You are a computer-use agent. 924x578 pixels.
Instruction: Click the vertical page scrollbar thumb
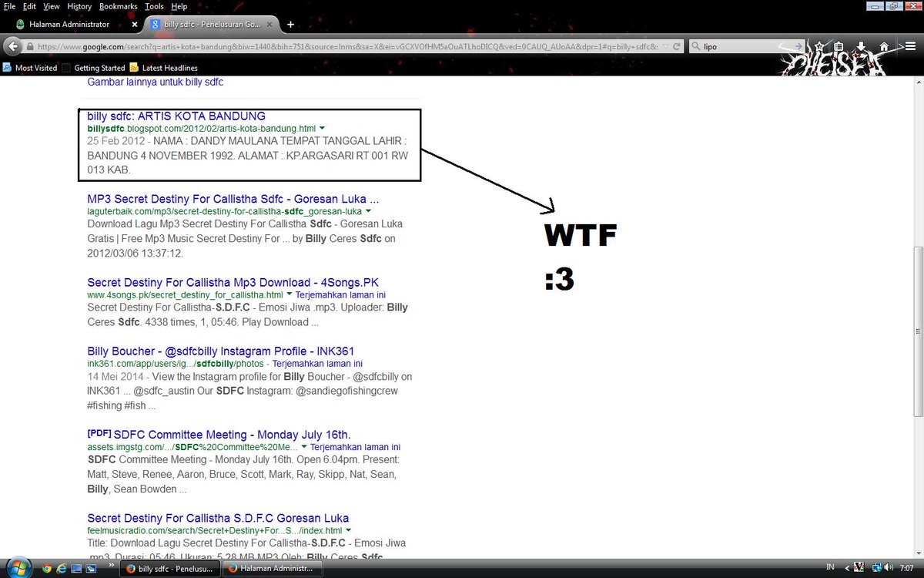pyautogui.click(x=918, y=331)
